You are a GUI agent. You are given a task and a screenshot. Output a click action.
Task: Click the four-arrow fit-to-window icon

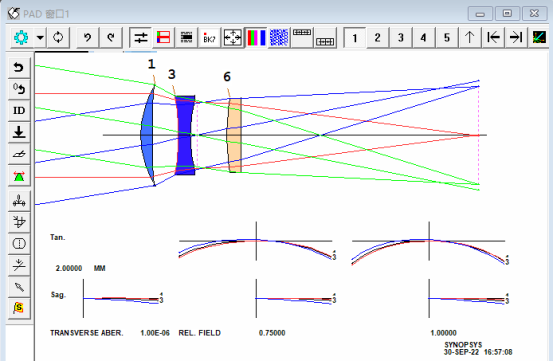(x=232, y=37)
